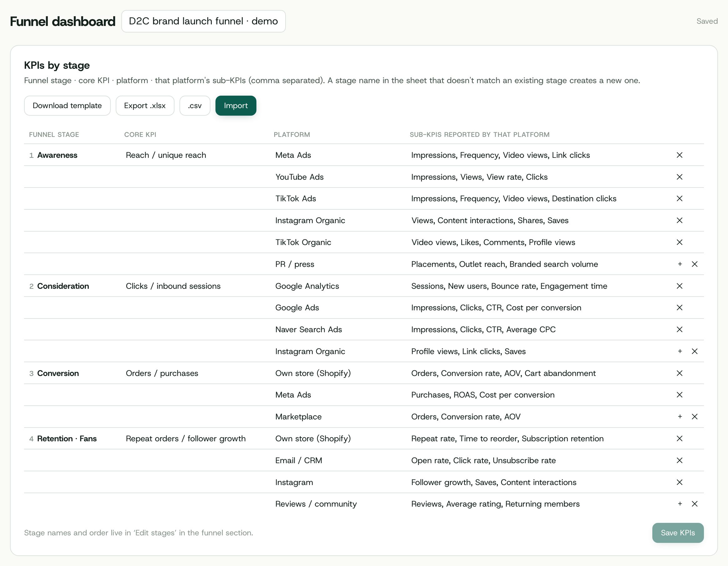Screen dimensions: 728x566
Task: Click the plus icon on PR / press row
Action: click(x=680, y=264)
